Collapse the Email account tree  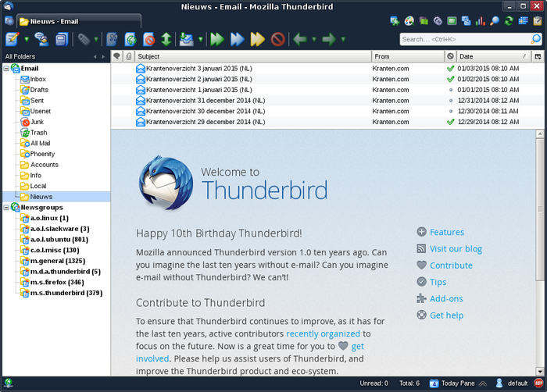pos(6,69)
